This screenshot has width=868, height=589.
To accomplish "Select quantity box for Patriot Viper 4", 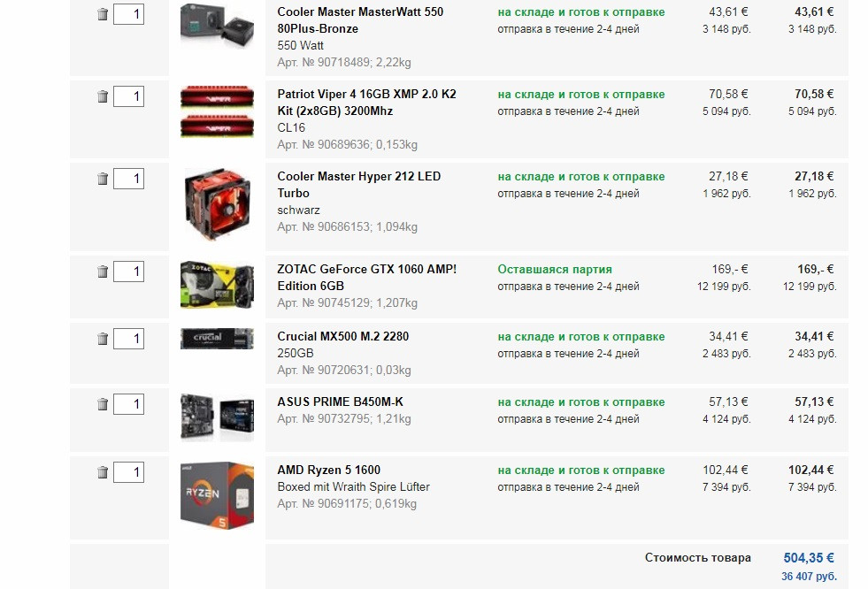I will (128, 96).
